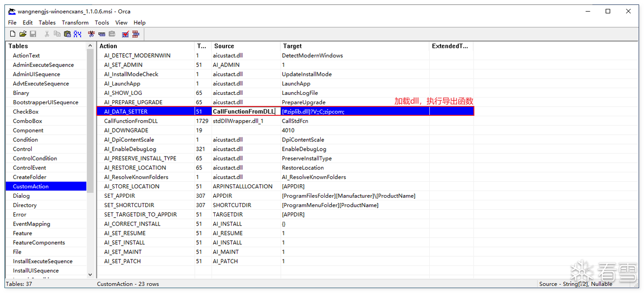Click the blue Find toolbar icon

tap(78, 34)
